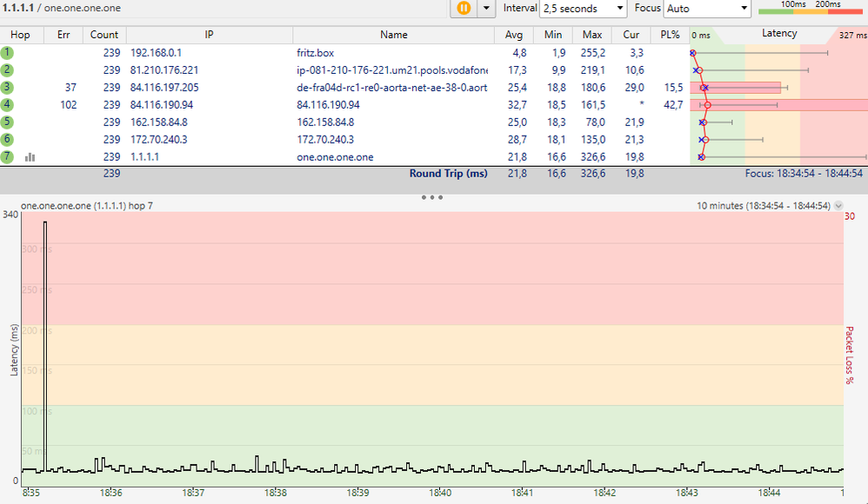
Task: Select IP 172.70.240.3 in the IP column
Action: pos(159,139)
